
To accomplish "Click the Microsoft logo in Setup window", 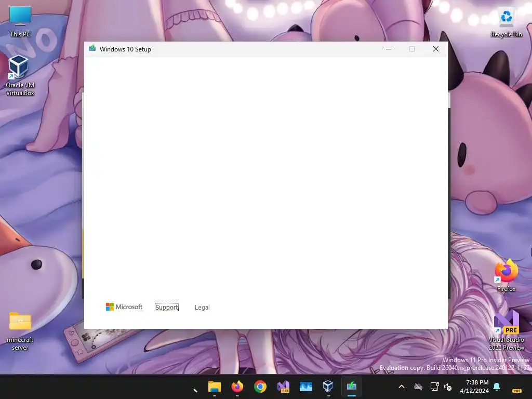I will point(124,307).
